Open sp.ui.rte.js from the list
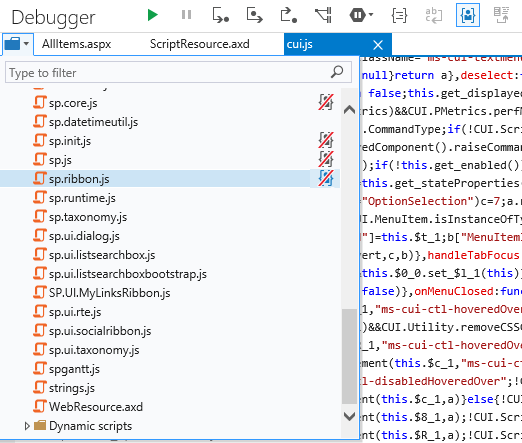Screen dimensions: 522x443 (x=75, y=312)
